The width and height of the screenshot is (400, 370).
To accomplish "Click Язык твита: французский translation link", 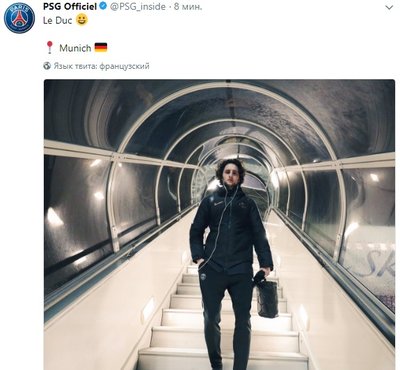I will (101, 66).
